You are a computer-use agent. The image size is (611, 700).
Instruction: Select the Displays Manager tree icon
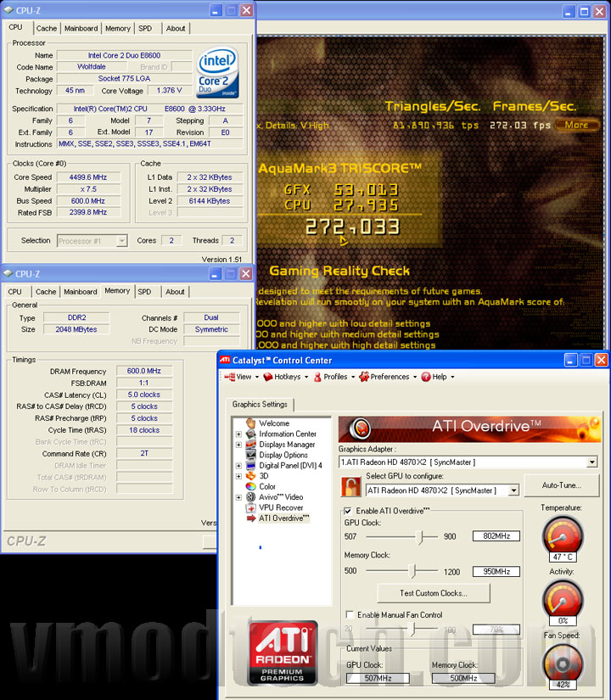251,445
